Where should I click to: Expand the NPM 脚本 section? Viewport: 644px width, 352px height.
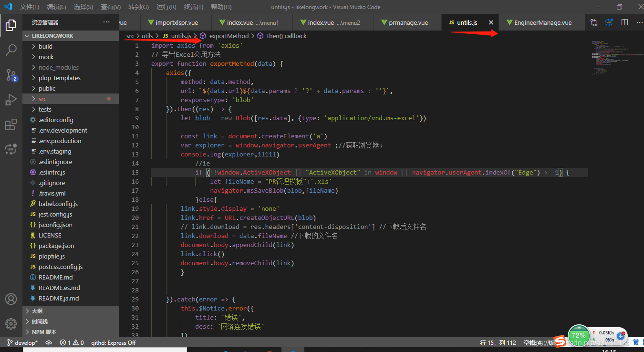(x=71, y=332)
